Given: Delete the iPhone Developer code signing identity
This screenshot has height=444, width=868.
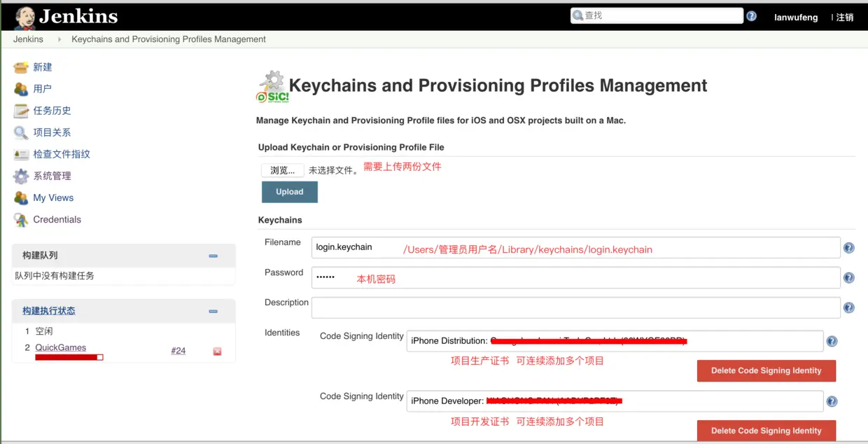Looking at the screenshot, I should (x=766, y=431).
